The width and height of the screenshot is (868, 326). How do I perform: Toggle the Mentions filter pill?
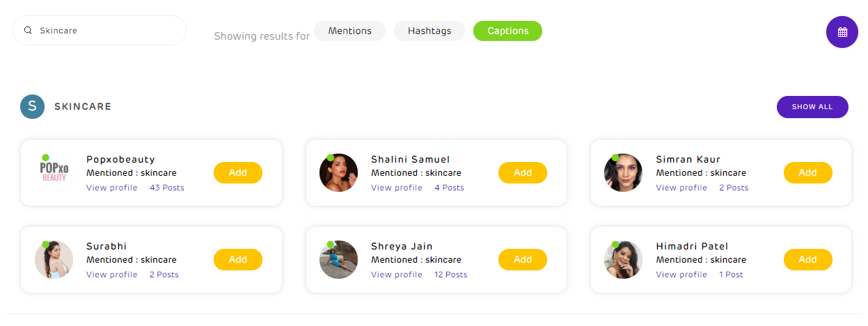pos(349,31)
